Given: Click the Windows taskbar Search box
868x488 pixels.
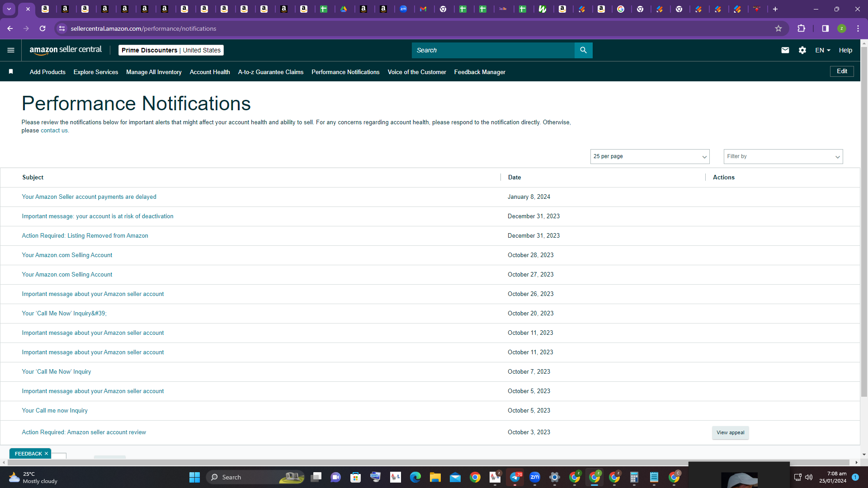Looking at the screenshot, I should click(x=256, y=477).
